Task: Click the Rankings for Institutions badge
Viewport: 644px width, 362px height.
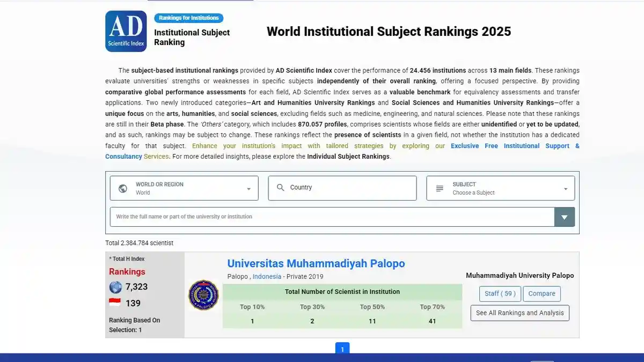Action: coord(189,18)
